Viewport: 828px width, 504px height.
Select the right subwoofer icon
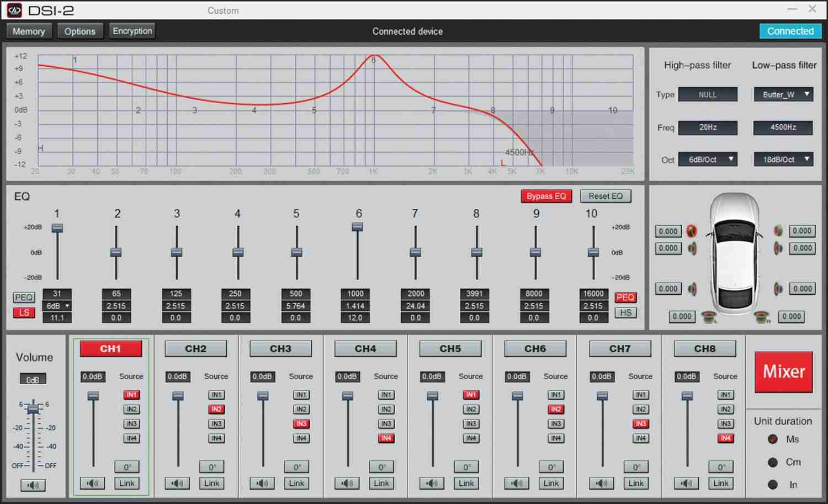point(762,317)
